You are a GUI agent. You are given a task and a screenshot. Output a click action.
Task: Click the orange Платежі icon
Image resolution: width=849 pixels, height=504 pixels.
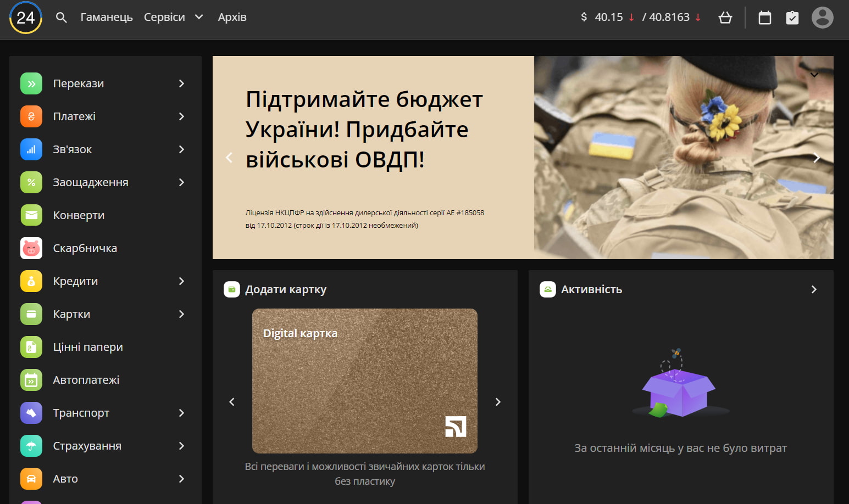(x=31, y=116)
